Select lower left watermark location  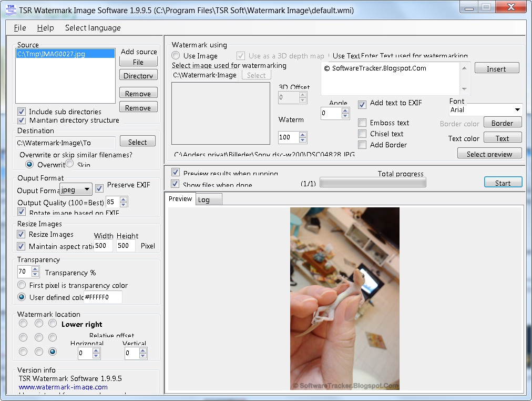[23, 352]
